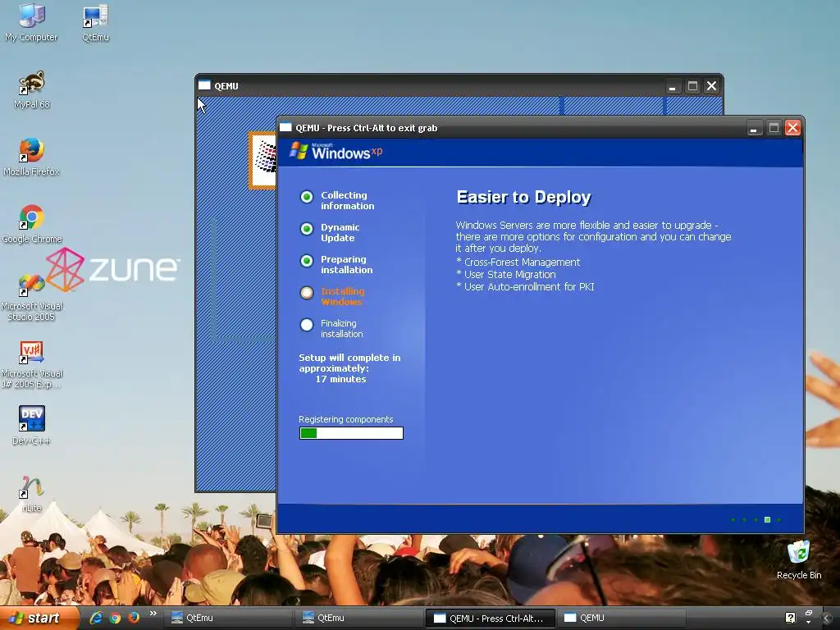Open the My Computer desktop icon

pos(32,22)
